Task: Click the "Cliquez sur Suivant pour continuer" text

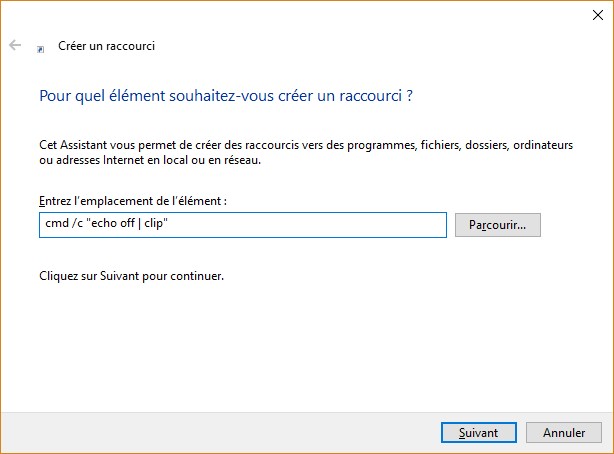Action: click(131, 275)
